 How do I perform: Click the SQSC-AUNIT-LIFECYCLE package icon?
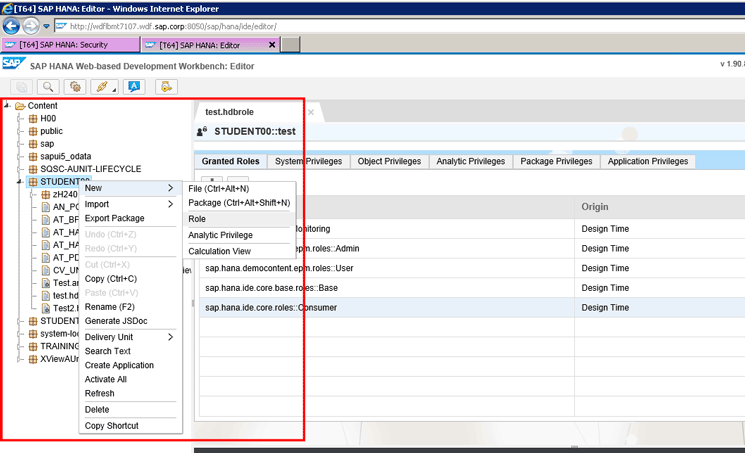(33, 169)
